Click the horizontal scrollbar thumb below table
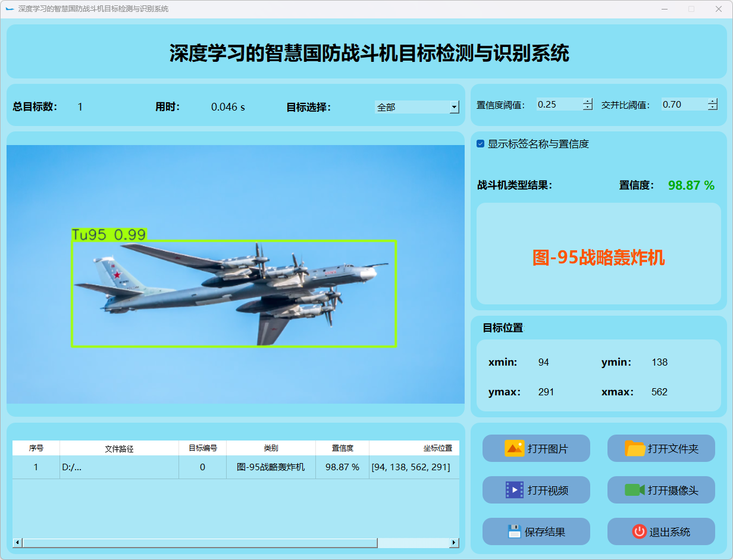This screenshot has width=733, height=560. (199, 543)
